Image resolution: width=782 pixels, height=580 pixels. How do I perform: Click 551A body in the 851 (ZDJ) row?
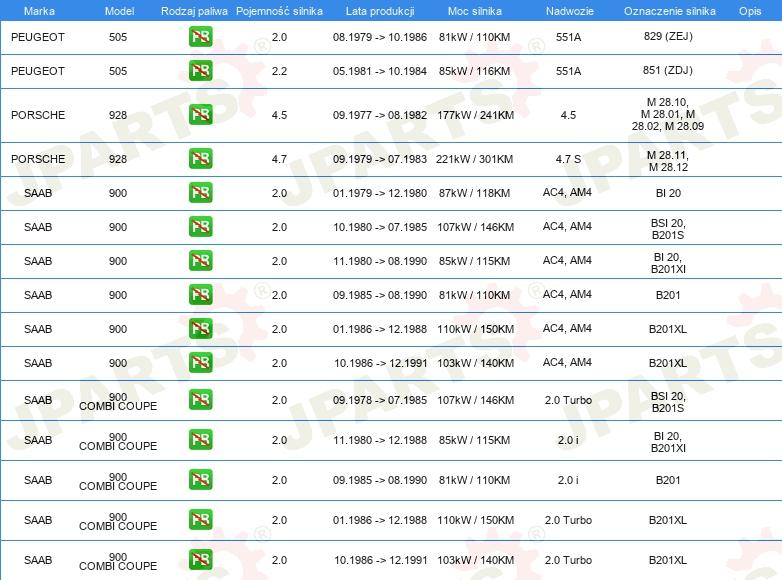[x=568, y=71]
